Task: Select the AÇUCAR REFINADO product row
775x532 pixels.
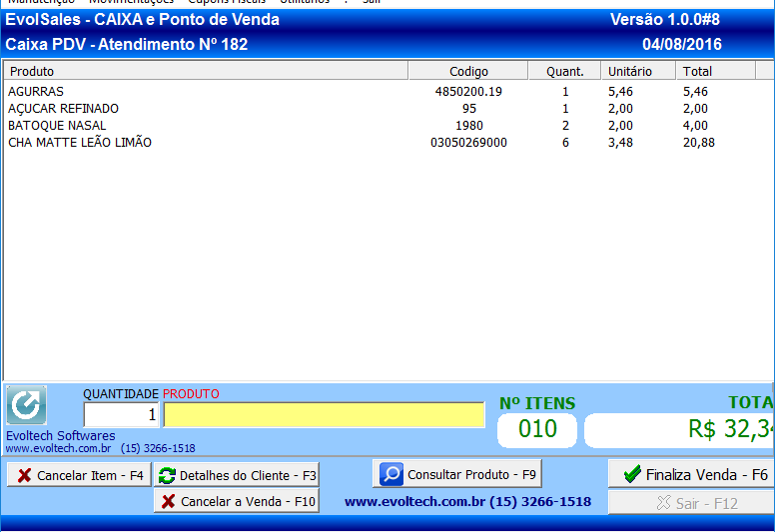Action: click(x=387, y=108)
